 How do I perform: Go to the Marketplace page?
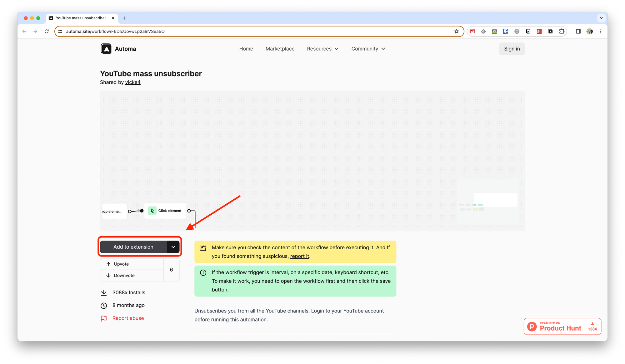[280, 49]
